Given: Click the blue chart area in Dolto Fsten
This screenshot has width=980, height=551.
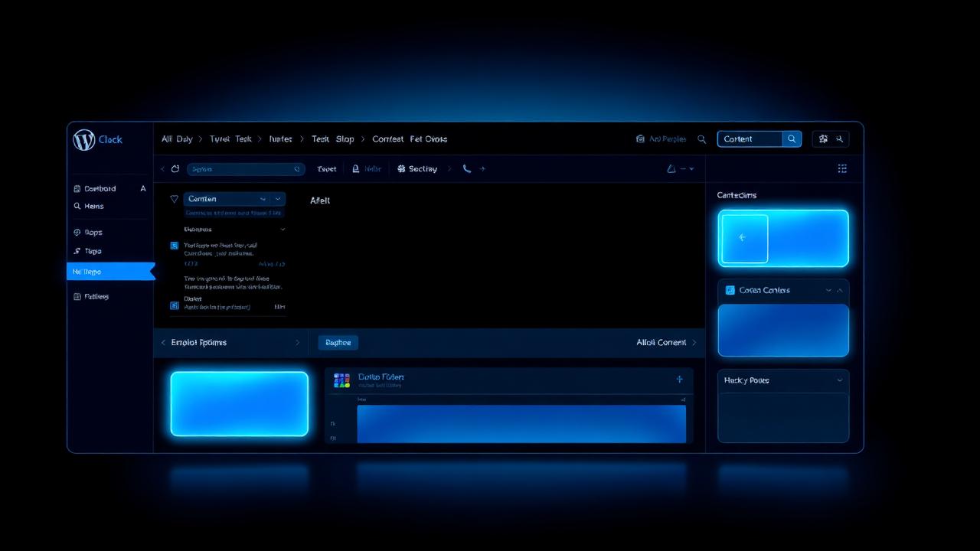Looking at the screenshot, I should 521,423.
